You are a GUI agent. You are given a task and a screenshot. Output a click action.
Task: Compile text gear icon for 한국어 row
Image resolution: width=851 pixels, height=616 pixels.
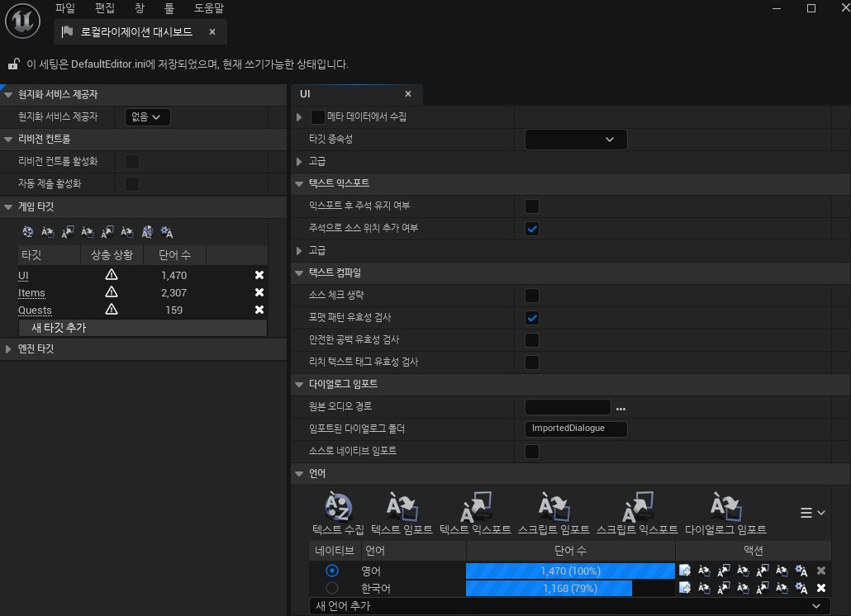(801, 588)
